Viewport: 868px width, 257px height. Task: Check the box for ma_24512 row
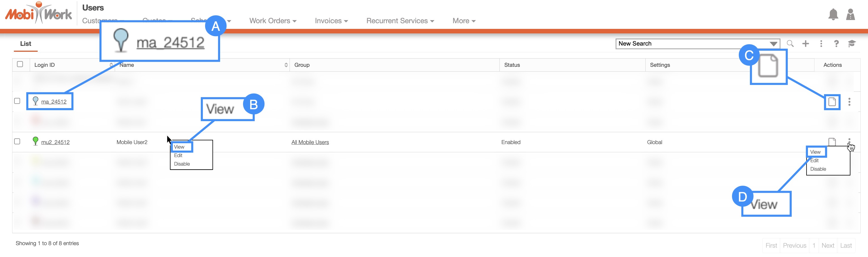(17, 101)
